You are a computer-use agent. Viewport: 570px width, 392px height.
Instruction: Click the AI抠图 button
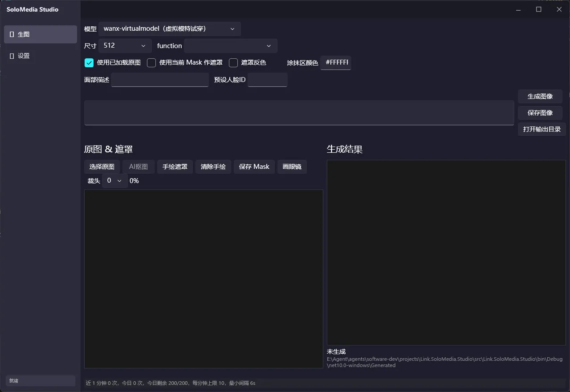138,167
